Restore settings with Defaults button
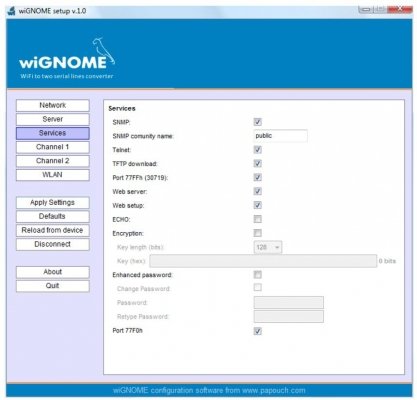This screenshot has height=400, width=417. [53, 216]
